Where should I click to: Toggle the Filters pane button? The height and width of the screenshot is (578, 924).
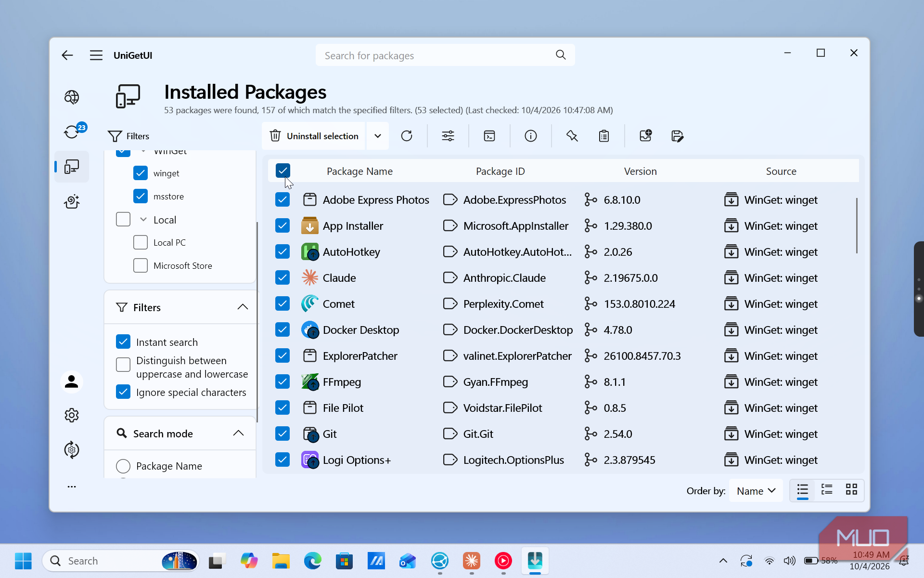coord(128,136)
